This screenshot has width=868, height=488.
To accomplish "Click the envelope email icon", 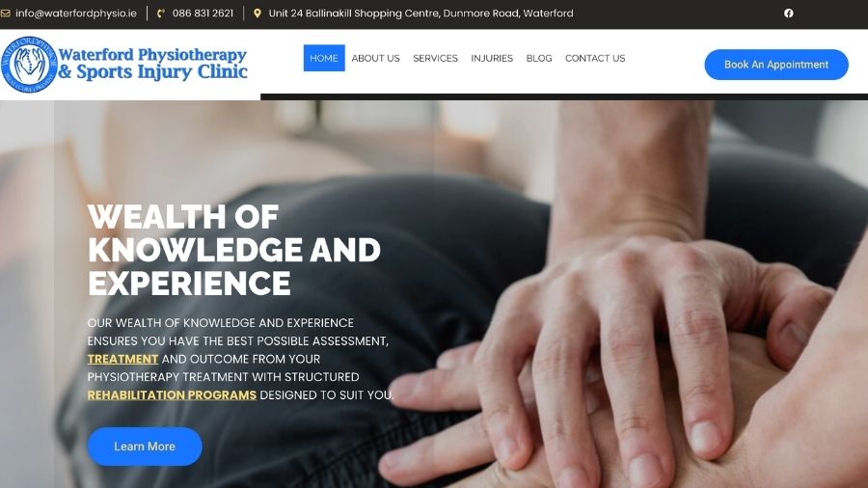I will click(6, 13).
